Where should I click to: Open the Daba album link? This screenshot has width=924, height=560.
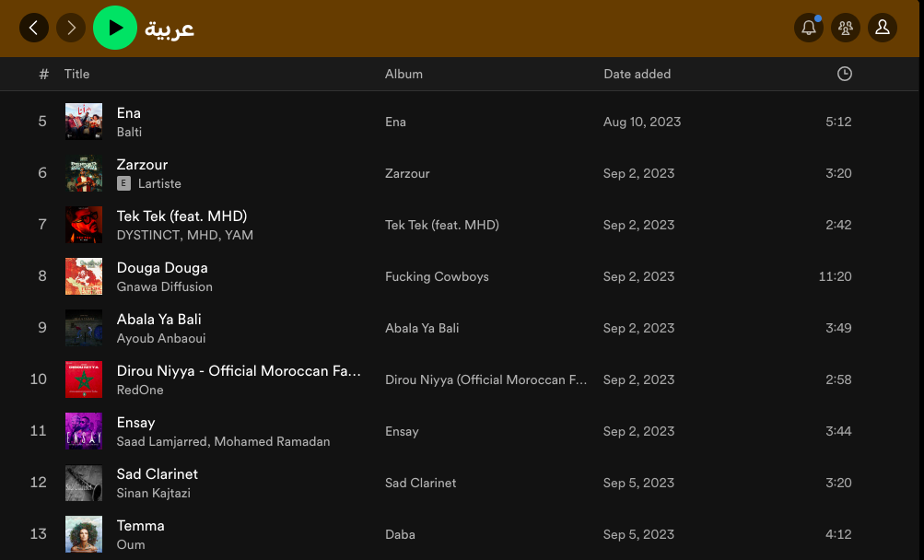400,534
